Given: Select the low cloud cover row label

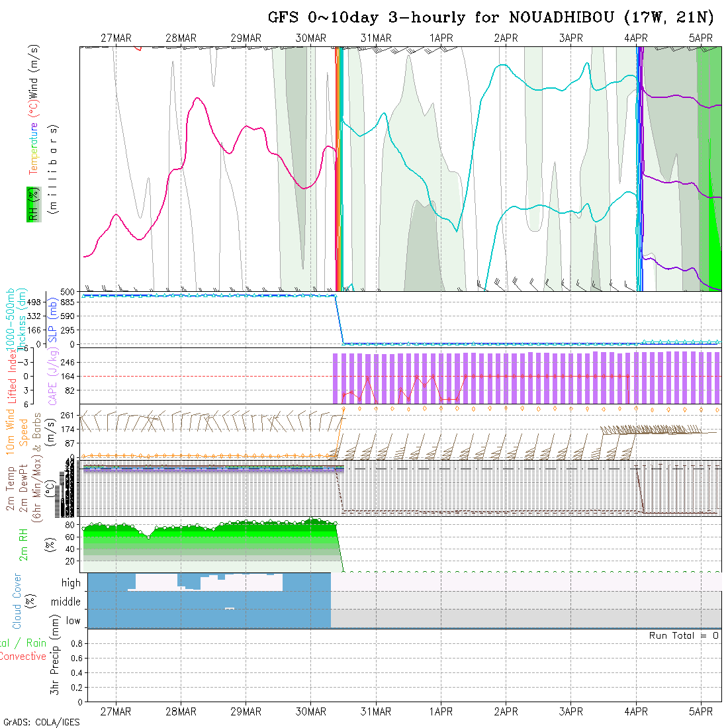Looking at the screenshot, I should [x=73, y=621].
